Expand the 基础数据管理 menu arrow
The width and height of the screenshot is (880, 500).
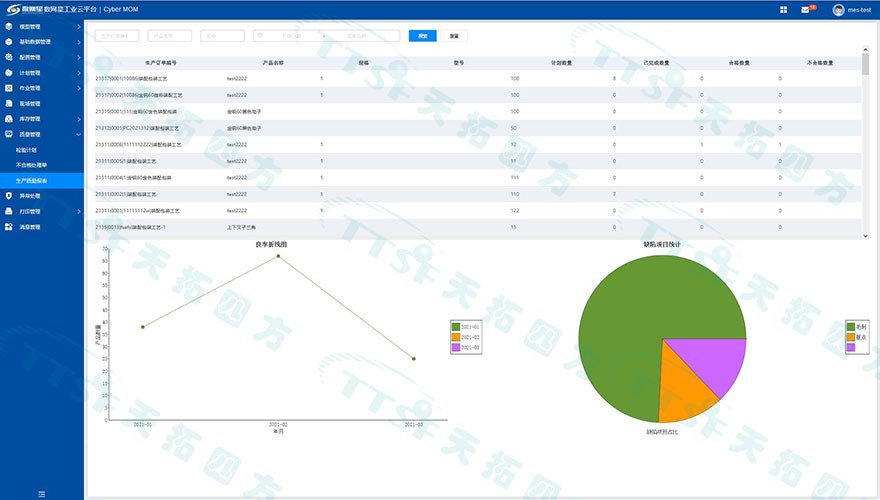tap(78, 42)
